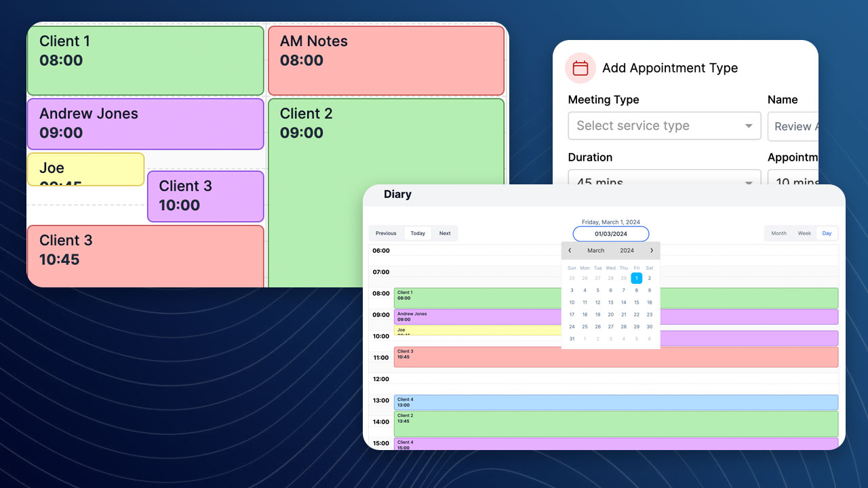Image resolution: width=868 pixels, height=488 pixels.
Task: Open Client 2 13:45 appointment in Diary
Action: (x=616, y=424)
